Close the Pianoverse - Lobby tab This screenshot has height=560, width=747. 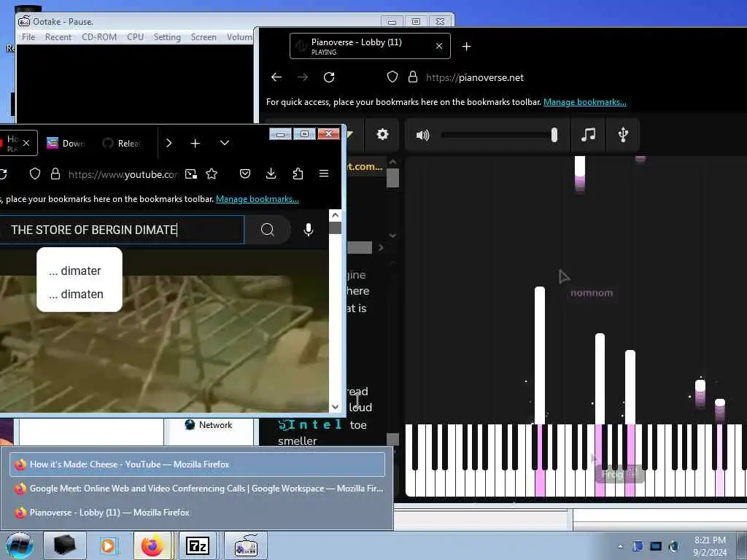(438, 46)
